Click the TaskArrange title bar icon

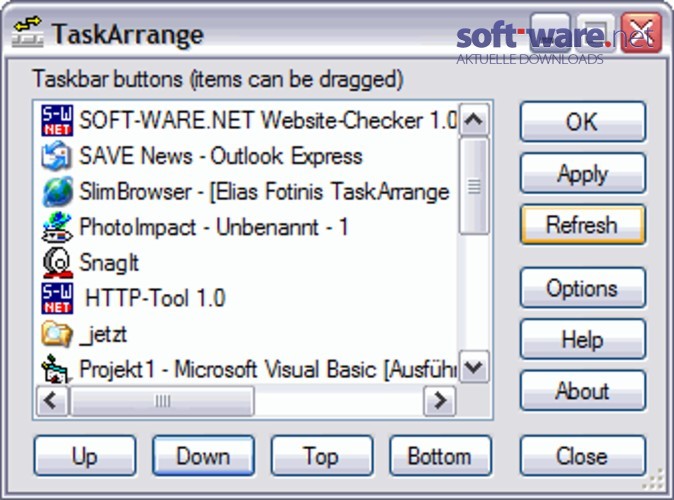point(28,32)
